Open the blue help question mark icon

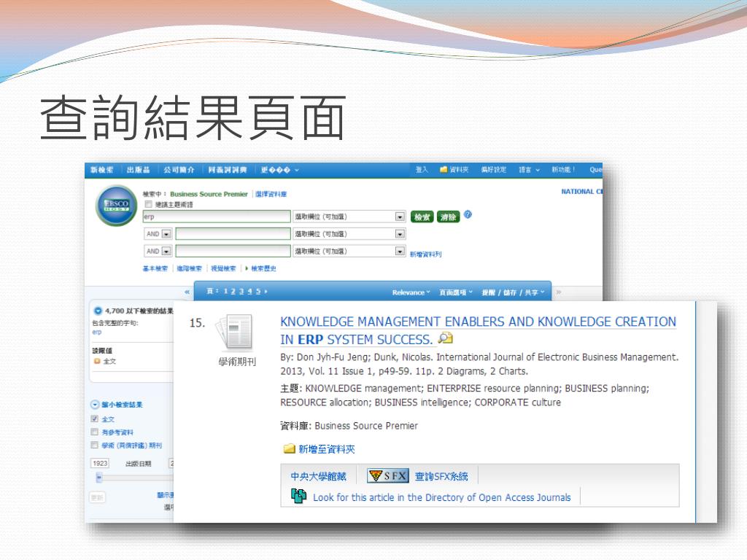pyautogui.click(x=468, y=214)
